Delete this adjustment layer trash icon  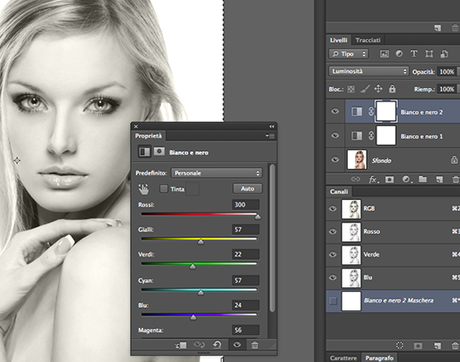tap(255, 345)
